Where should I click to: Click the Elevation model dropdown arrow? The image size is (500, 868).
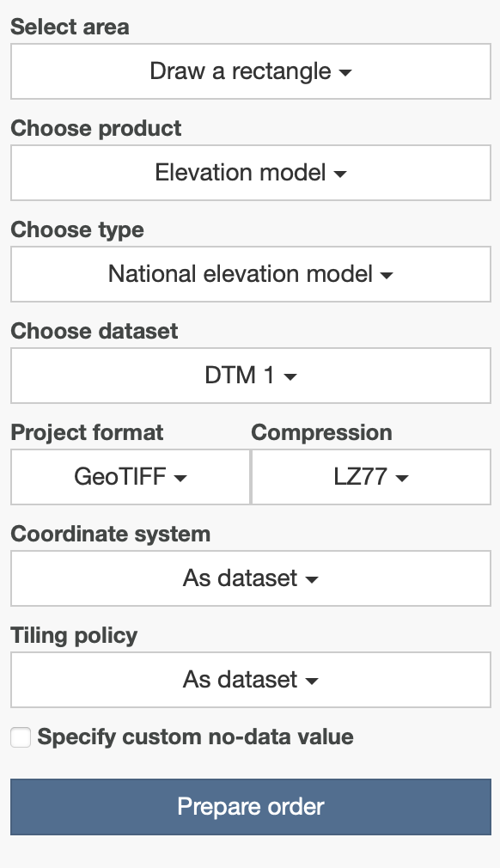342,174
